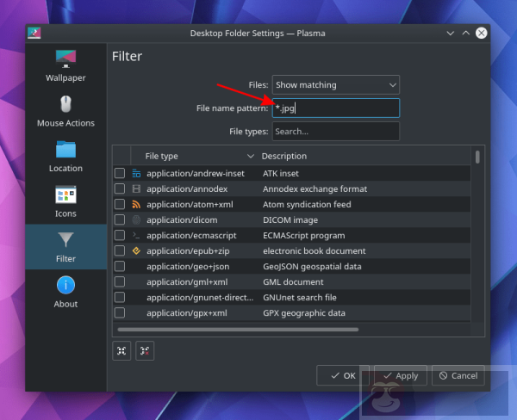The height and width of the screenshot is (420, 517).
Task: Close the Desktop Folder Settings window
Action: [x=482, y=33]
